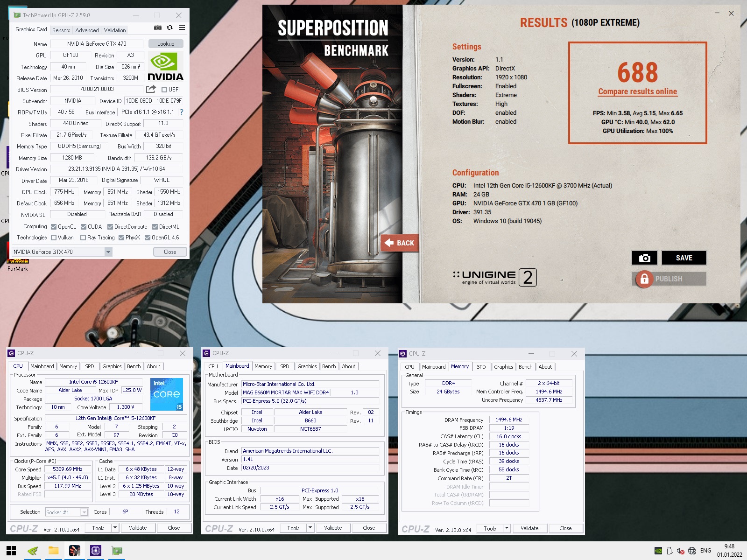
Task: Expand Tools dropdown arrow in CPU-Z CPU window
Action: pos(115,528)
